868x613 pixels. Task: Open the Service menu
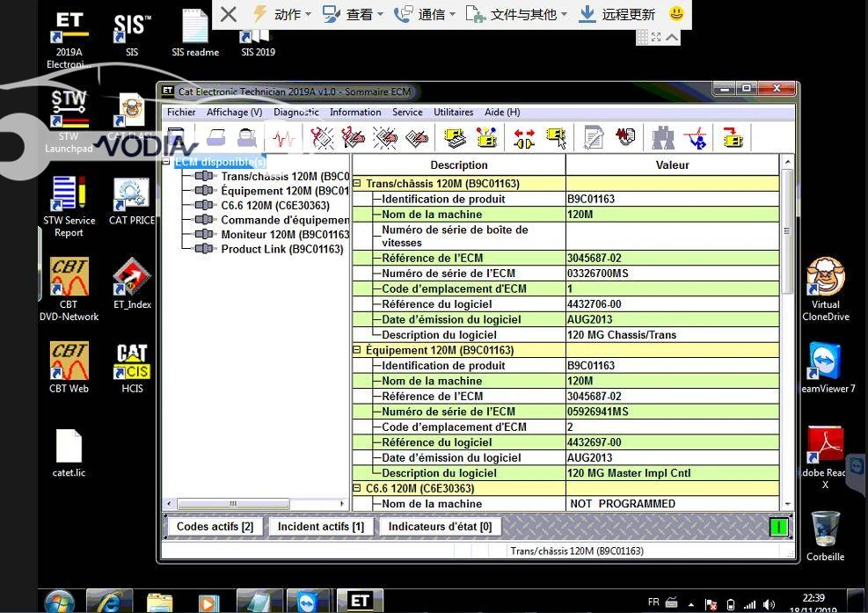pyautogui.click(x=407, y=112)
